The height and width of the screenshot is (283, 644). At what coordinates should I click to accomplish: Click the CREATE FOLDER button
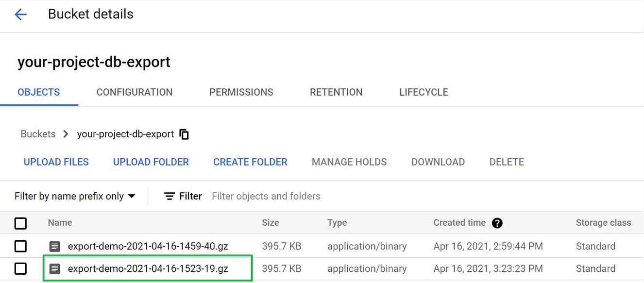tap(250, 162)
